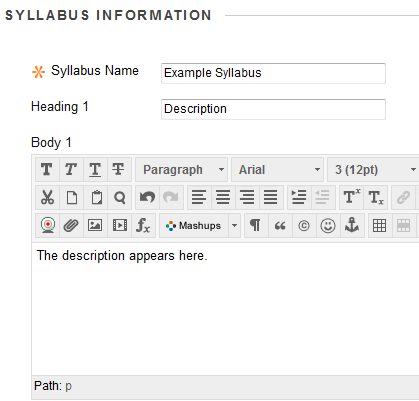Insert a table

380,226
